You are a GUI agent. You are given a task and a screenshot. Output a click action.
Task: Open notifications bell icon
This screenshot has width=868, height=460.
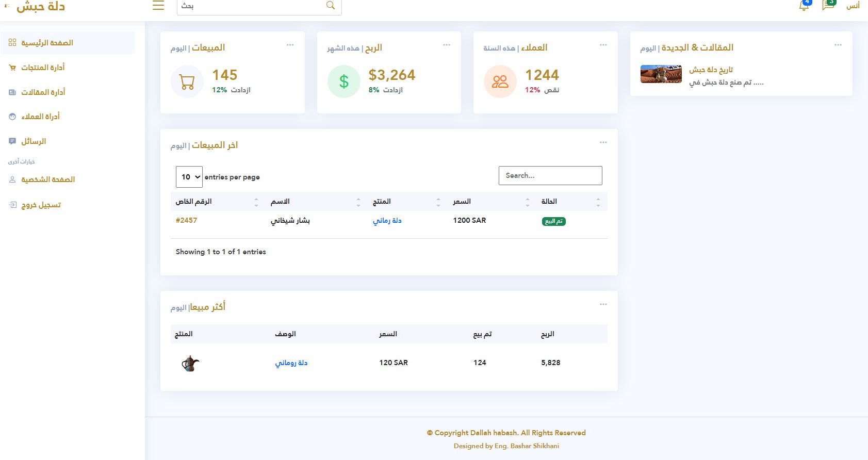(804, 6)
